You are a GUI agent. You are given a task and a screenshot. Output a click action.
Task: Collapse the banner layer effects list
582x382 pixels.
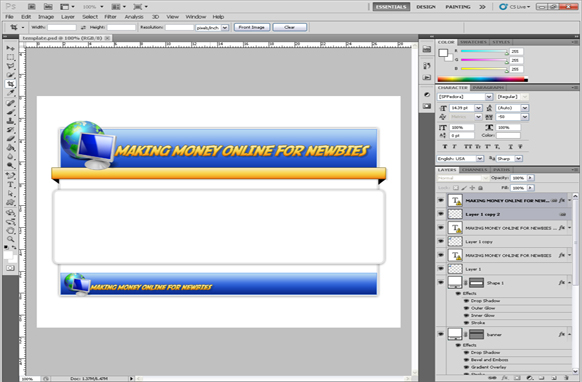pos(569,334)
